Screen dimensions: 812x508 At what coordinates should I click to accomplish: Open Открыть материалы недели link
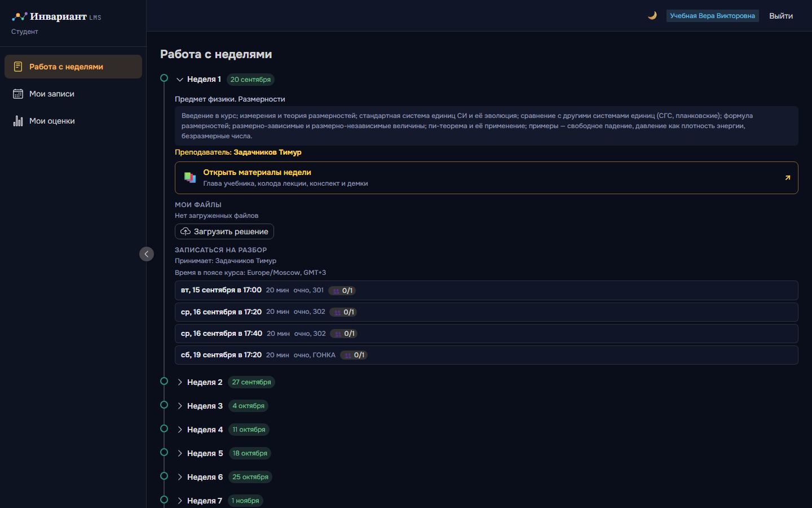tap(487, 178)
